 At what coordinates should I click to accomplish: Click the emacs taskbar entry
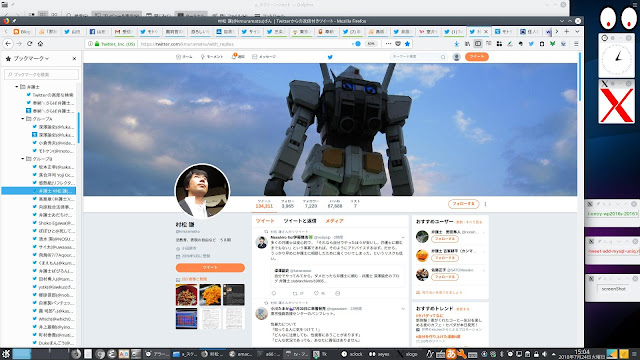pos(240,354)
